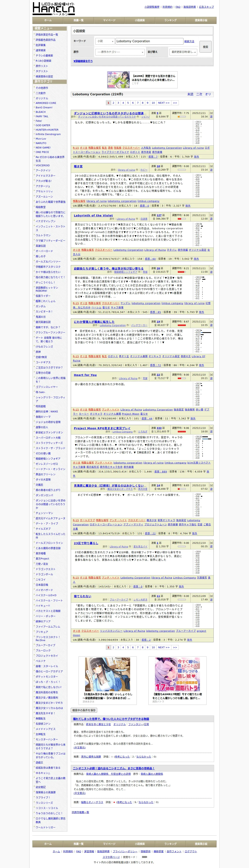
Task: Filter results by 未読
Action: tap(190, 94)
